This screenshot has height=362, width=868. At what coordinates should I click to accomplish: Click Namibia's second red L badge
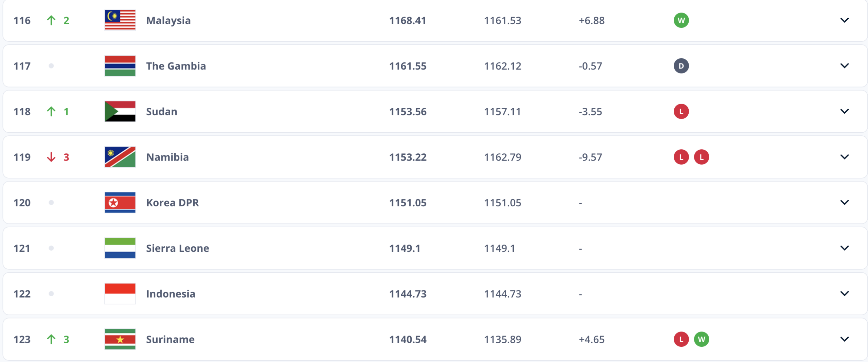(x=701, y=157)
